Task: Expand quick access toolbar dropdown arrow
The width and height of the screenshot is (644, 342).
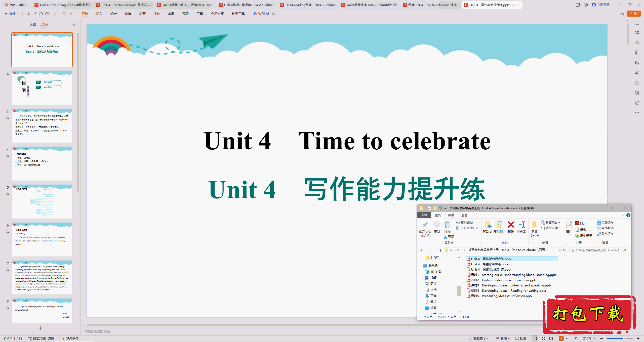Action: 71,14
